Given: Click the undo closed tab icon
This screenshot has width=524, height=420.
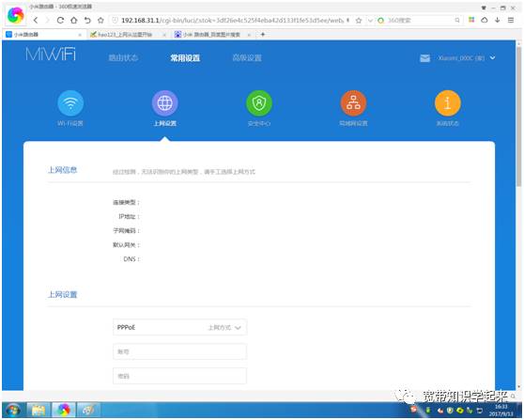Looking at the screenshot, I should [87, 21].
